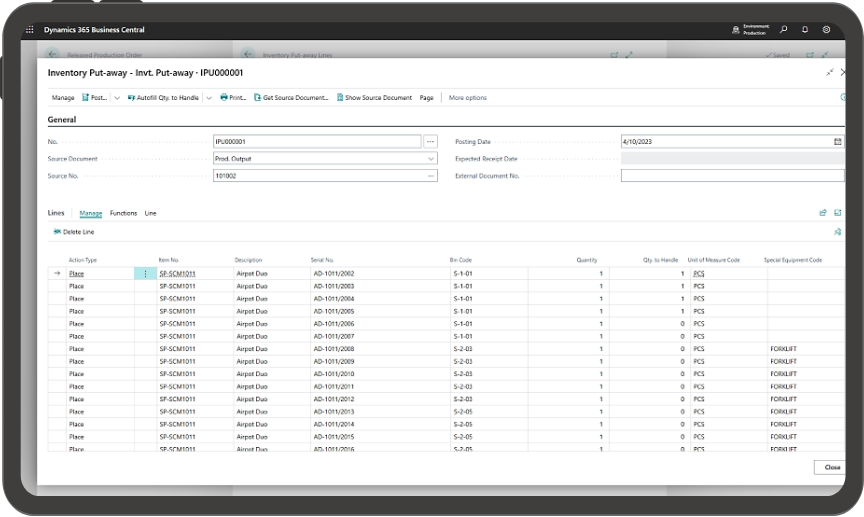Collapse the page with the shrink arrows icon
The width and height of the screenshot is (864, 517).
tap(830, 72)
